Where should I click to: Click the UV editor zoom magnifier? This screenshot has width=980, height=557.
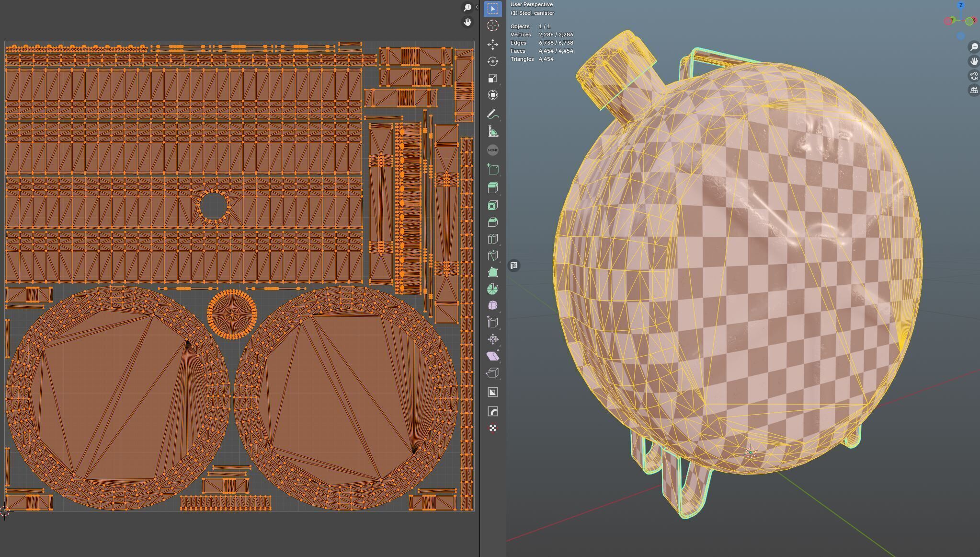click(x=467, y=7)
